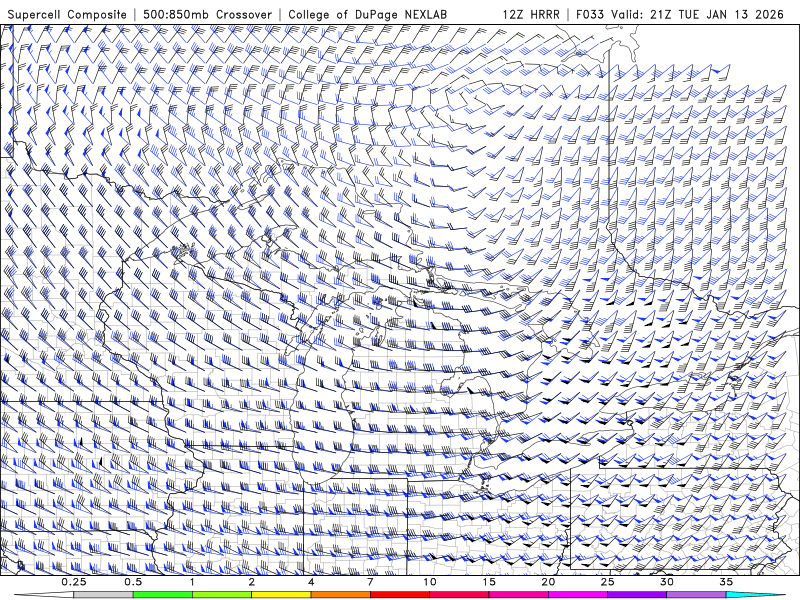Click the legend value label 20
The image size is (800, 600).
pyautogui.click(x=548, y=582)
